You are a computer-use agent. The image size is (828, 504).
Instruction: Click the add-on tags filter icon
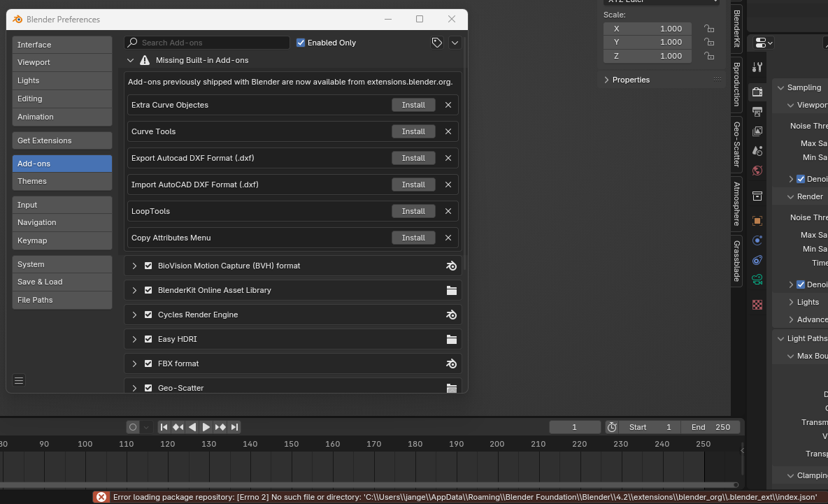pos(436,43)
